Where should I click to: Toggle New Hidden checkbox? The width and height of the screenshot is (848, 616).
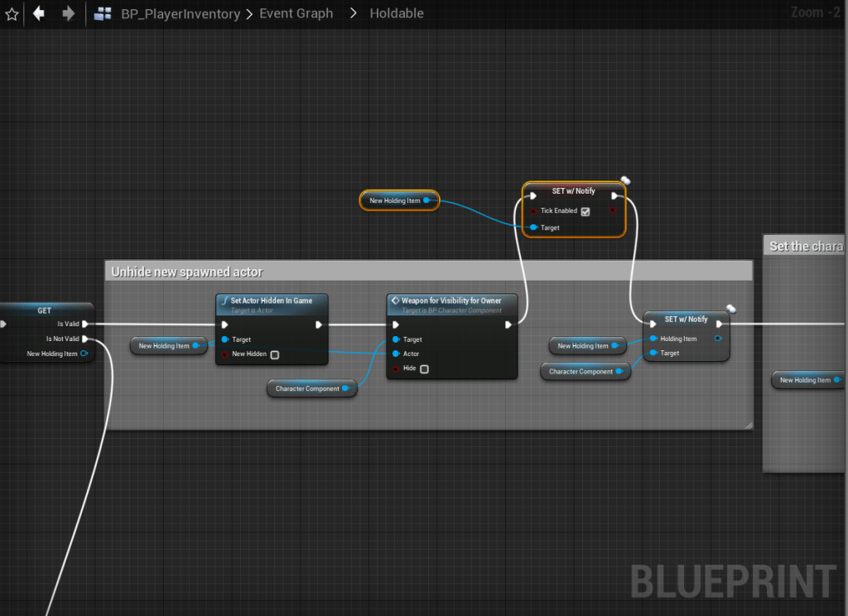(x=275, y=355)
